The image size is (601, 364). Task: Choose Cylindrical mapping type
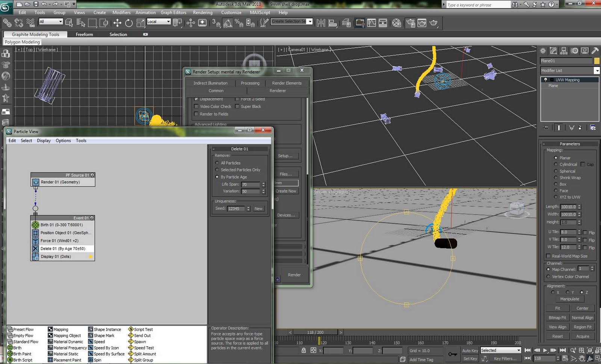pos(556,164)
